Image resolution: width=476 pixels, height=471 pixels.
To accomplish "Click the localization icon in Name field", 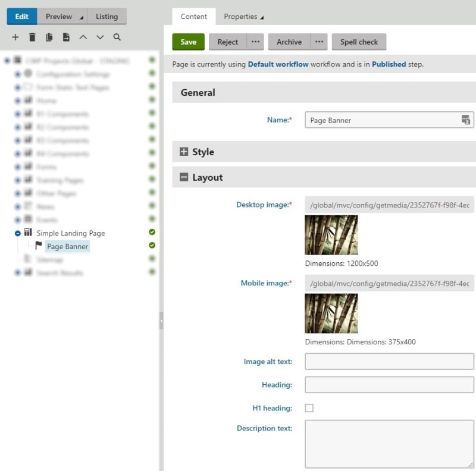I will (465, 120).
